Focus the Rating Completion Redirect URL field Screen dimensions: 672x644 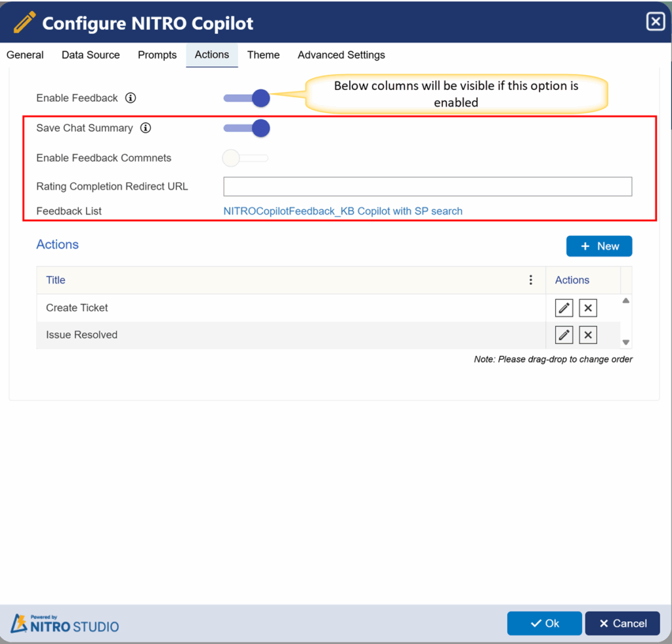[427, 186]
